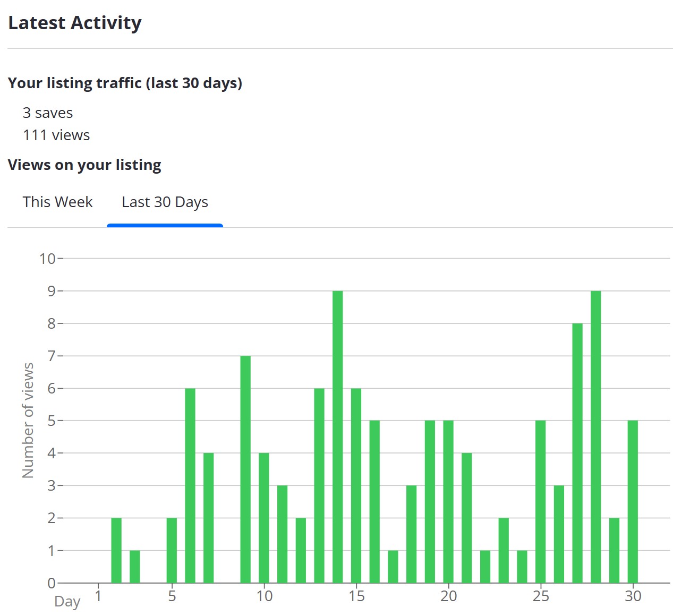Viewport: 673px width, 616px height.
Task: Click the y-axis value label 3
Action: [x=52, y=485]
